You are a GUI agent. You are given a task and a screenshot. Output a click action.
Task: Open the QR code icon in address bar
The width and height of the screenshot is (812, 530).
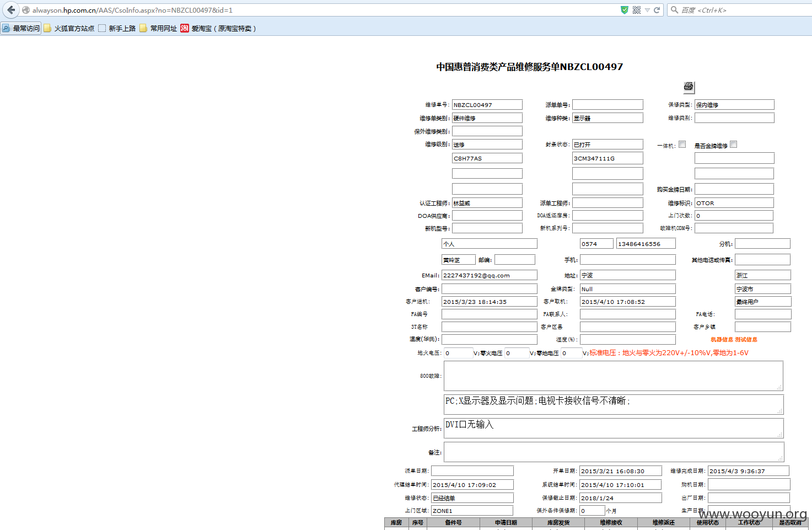click(x=637, y=10)
